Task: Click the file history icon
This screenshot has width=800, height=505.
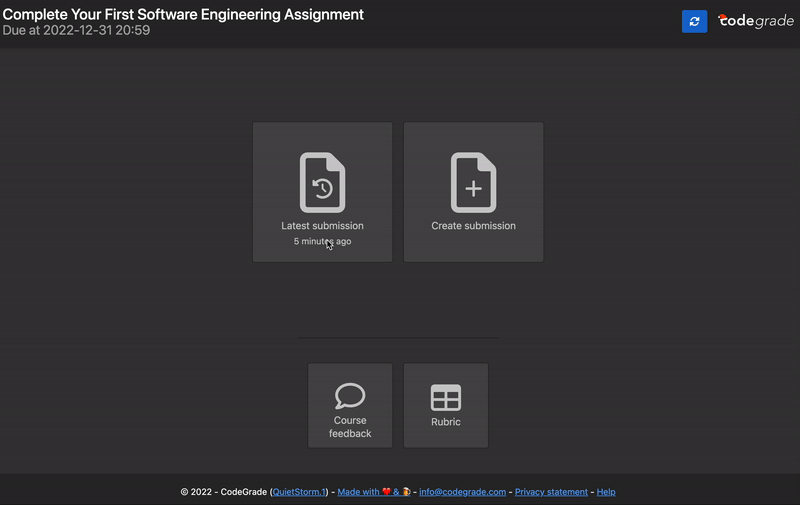Action: click(322, 183)
